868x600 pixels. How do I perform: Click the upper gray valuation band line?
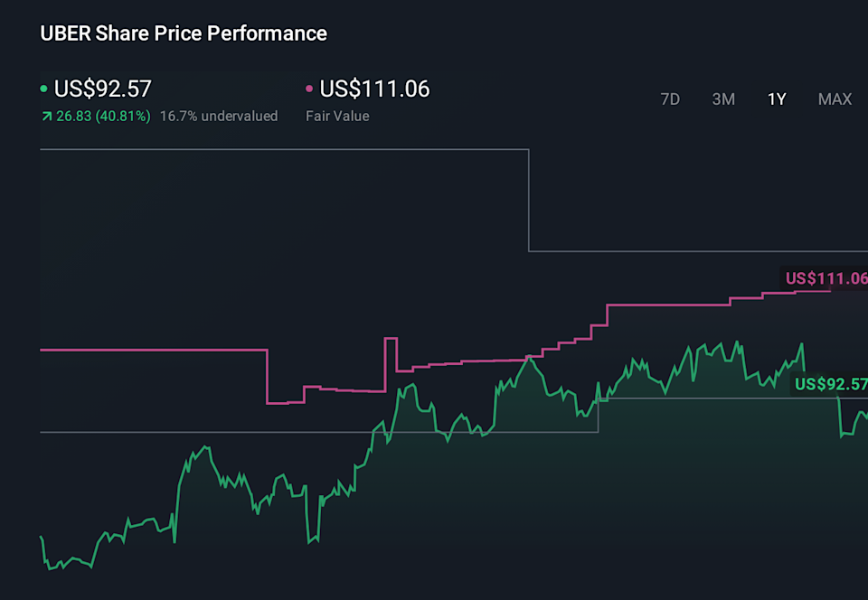pos(271,149)
